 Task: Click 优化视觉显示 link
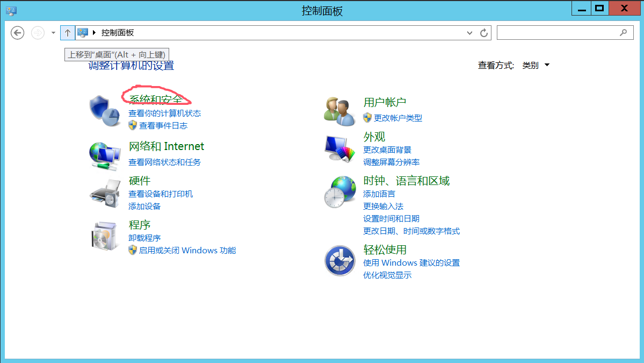coord(387,275)
